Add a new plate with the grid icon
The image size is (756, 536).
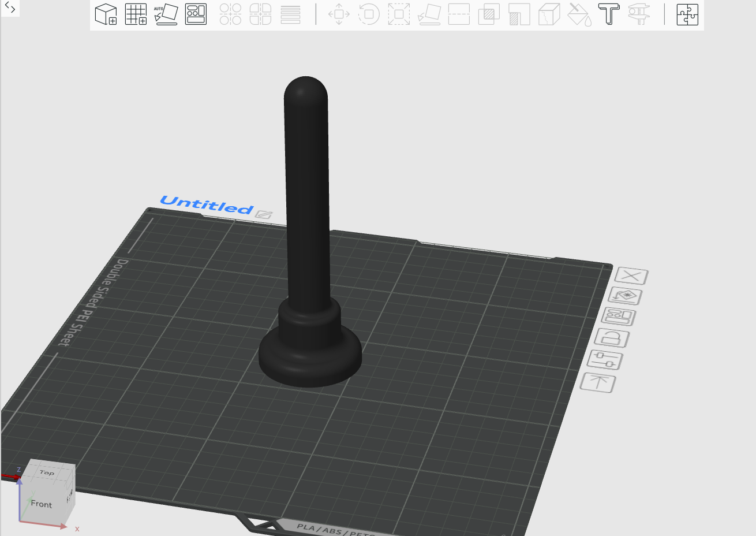(136, 14)
